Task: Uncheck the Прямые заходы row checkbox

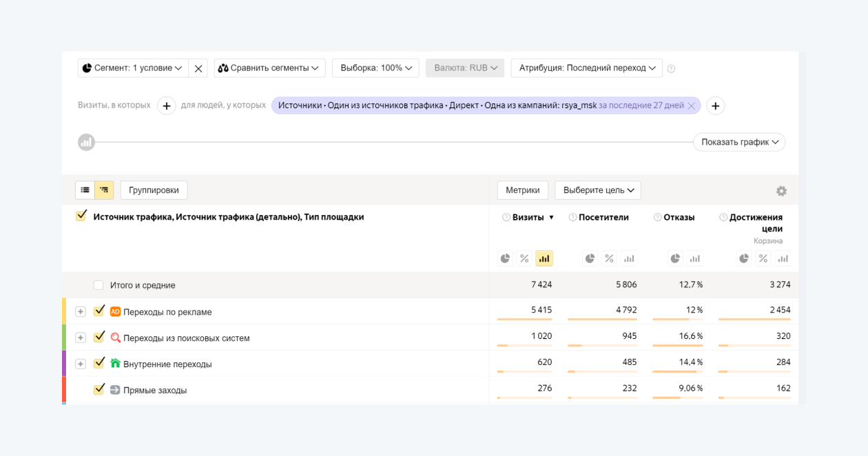Action: point(99,389)
